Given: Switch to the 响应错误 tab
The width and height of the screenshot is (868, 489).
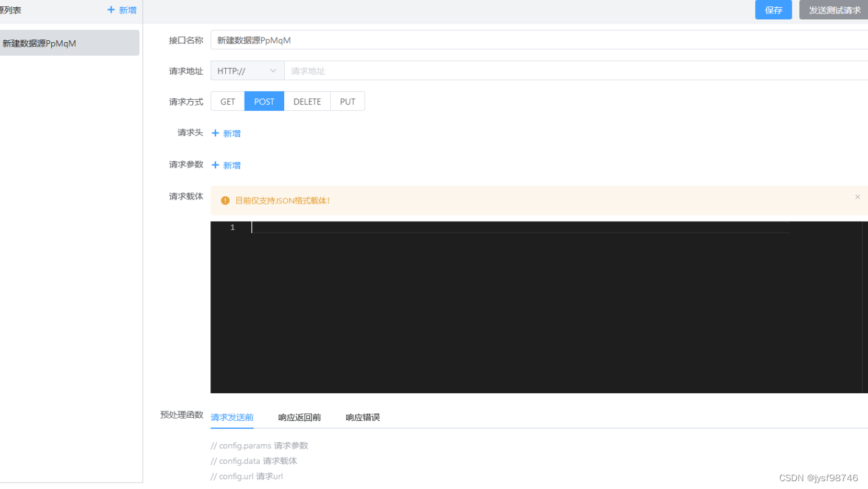Looking at the screenshot, I should pos(362,417).
